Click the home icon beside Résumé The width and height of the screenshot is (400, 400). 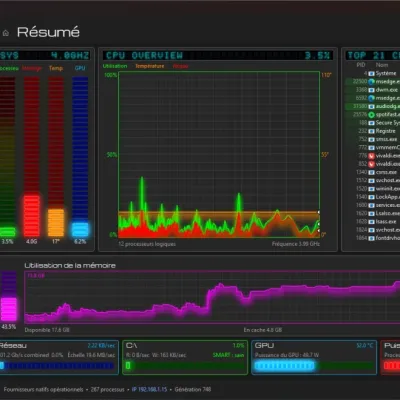pos(6,33)
